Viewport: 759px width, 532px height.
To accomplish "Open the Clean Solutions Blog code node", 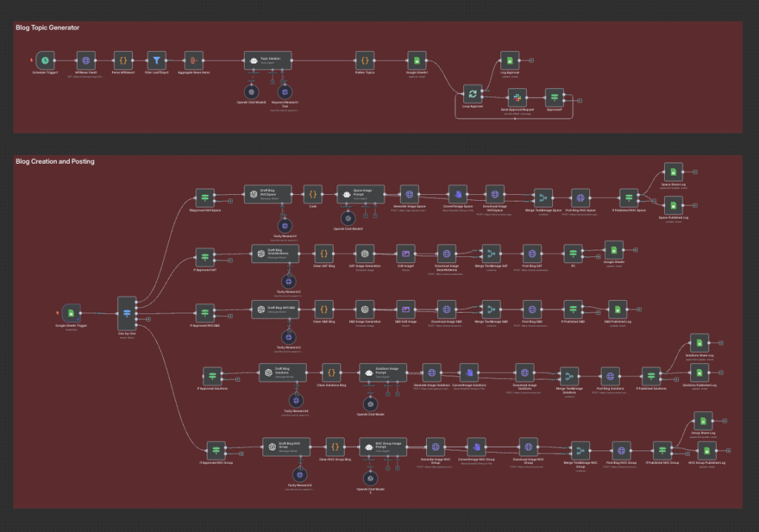I will 331,373.
